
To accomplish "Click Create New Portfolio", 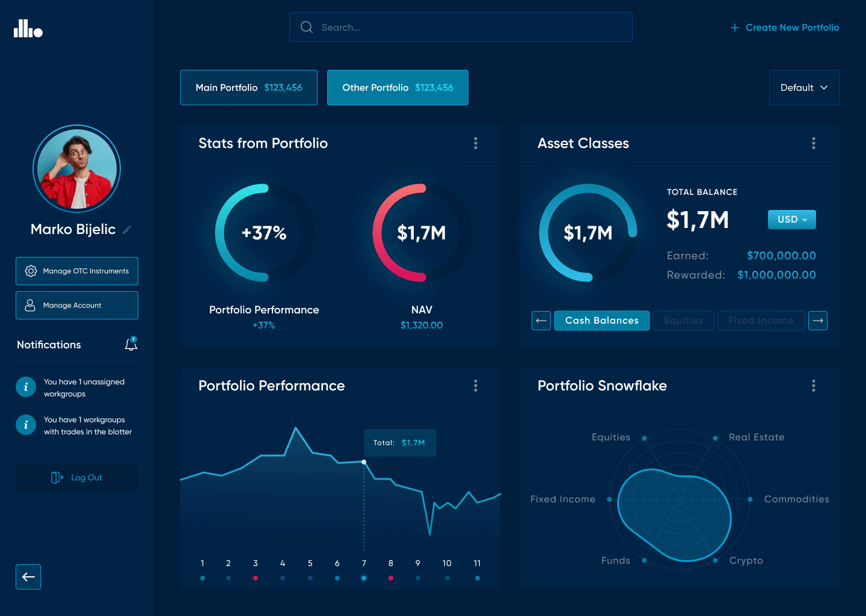I will point(784,27).
